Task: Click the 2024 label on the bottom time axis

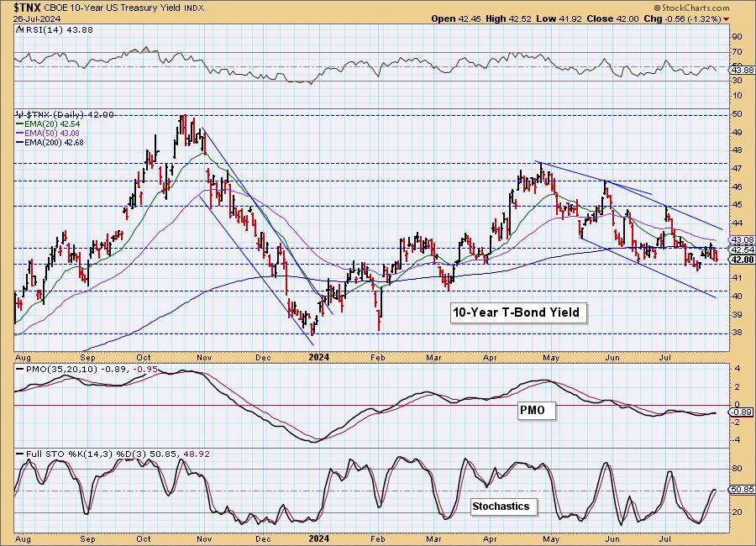Action: point(318,538)
